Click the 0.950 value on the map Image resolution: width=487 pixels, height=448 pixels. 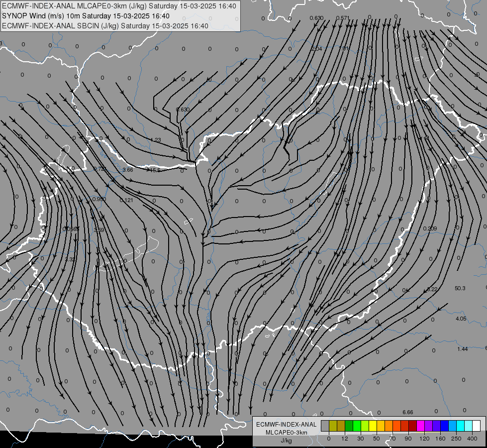tap(99, 199)
